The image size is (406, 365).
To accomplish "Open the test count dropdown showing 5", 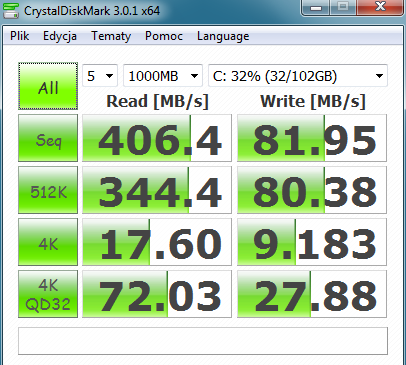I will click(x=100, y=76).
